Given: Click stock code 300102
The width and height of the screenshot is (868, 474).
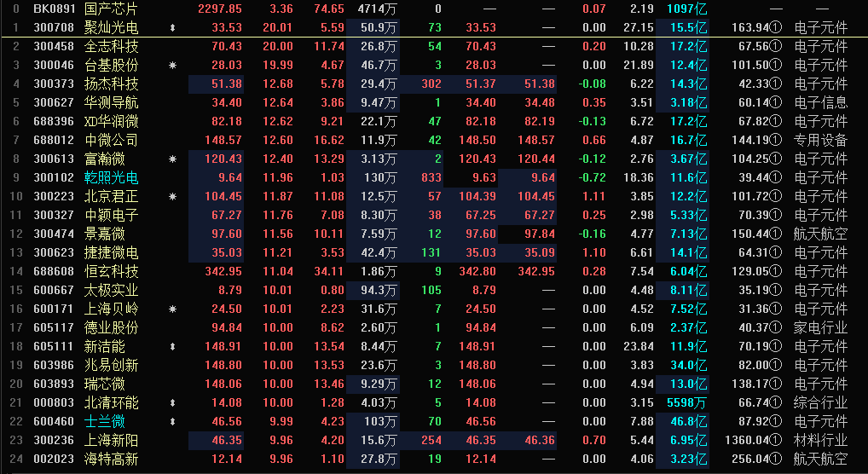Looking at the screenshot, I should click(x=54, y=177).
